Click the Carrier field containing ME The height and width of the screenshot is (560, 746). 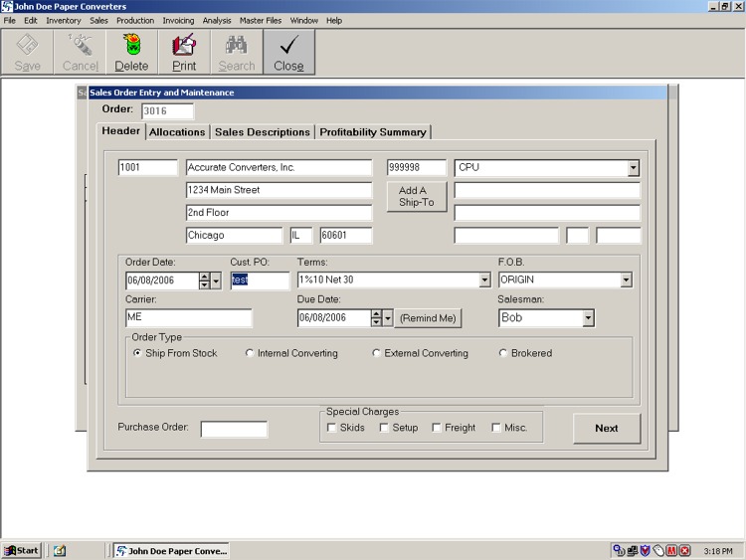pyautogui.click(x=188, y=318)
